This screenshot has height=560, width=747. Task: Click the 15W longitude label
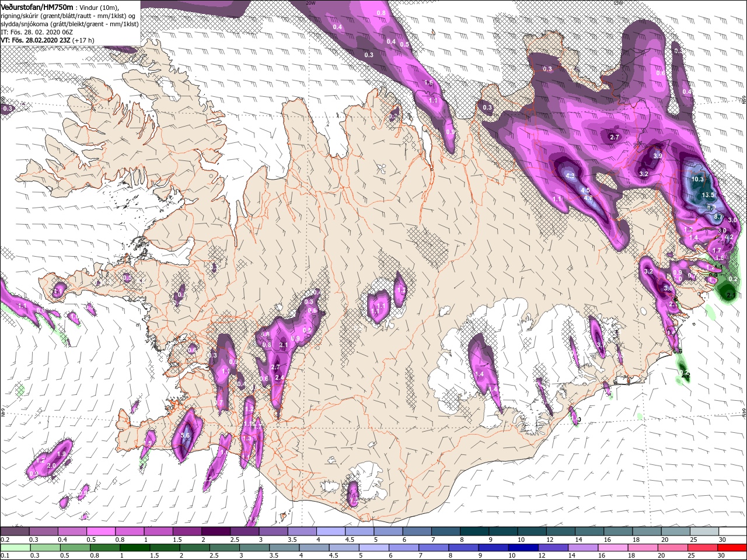pyautogui.click(x=619, y=3)
